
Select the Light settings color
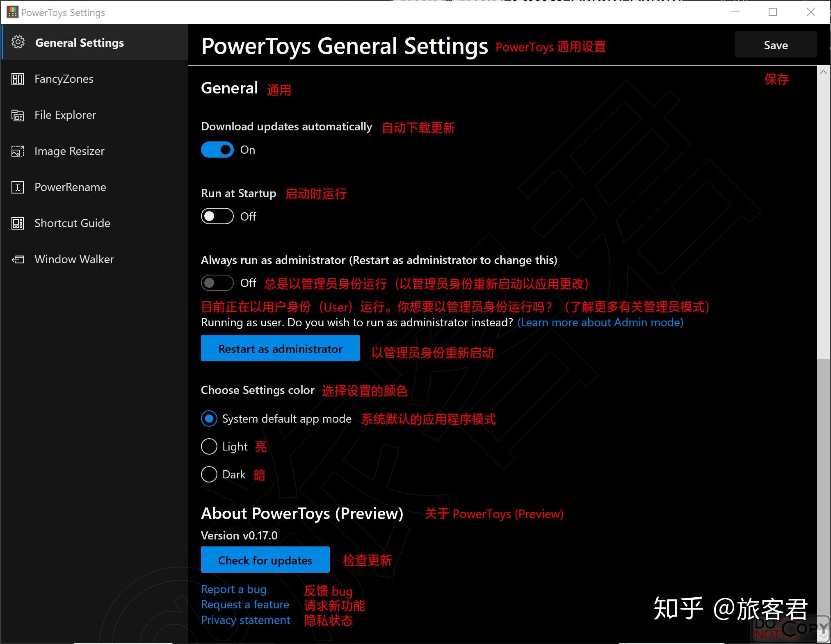[209, 446]
